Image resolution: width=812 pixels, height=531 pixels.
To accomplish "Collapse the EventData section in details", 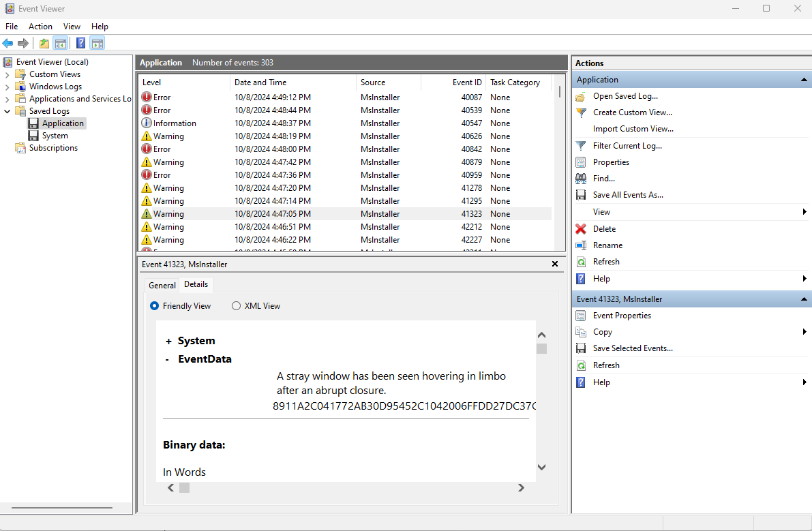I will click(x=167, y=360).
